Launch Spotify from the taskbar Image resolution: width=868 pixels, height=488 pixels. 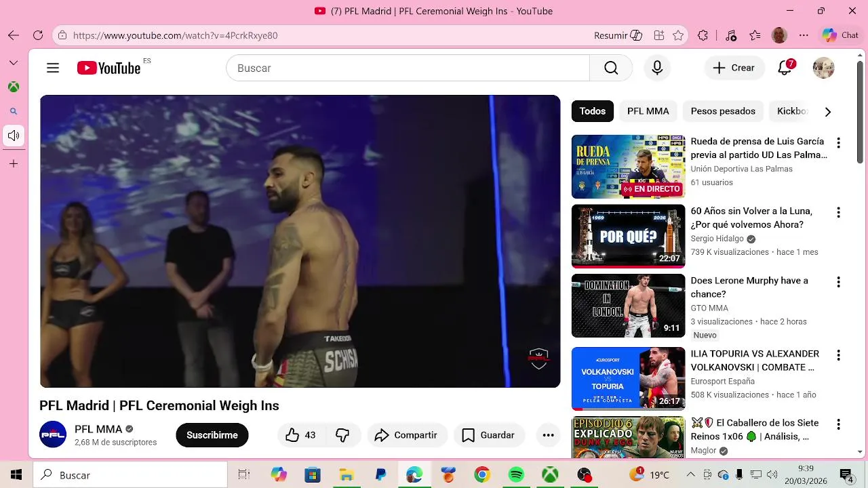pyautogui.click(x=516, y=475)
